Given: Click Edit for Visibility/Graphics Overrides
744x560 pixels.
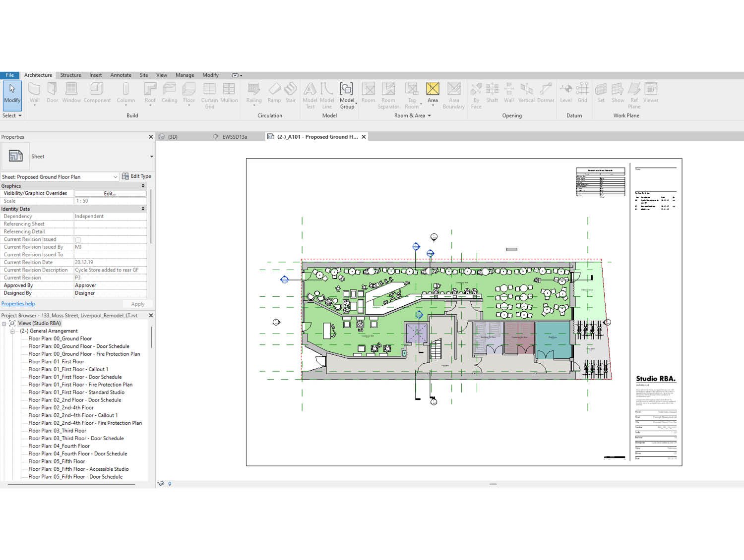Looking at the screenshot, I should pos(110,193).
